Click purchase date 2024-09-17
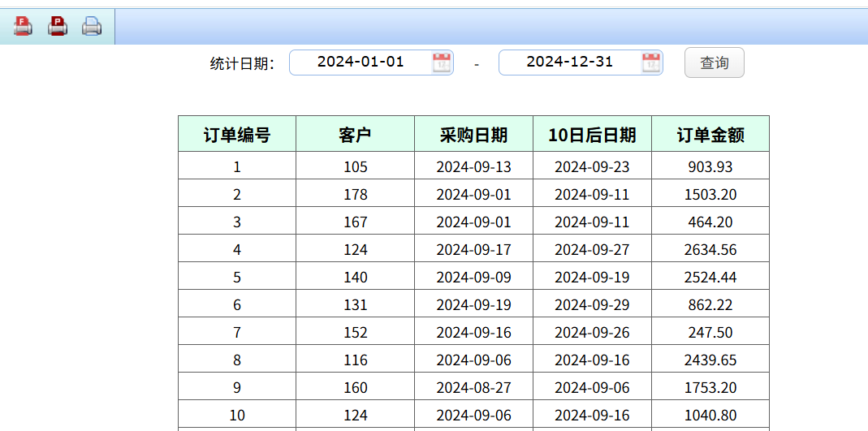The image size is (868, 431). [x=474, y=249]
